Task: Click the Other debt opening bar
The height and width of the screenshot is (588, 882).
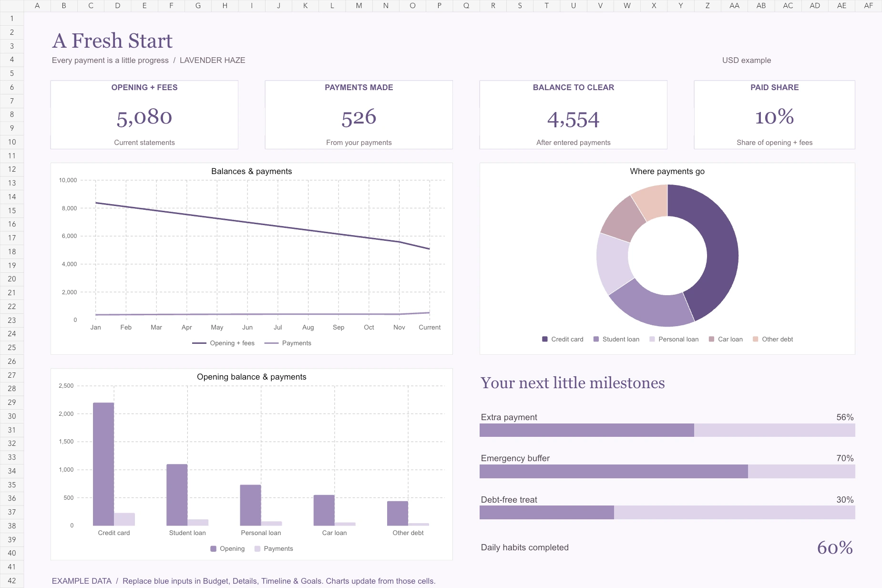Action: [x=398, y=513]
